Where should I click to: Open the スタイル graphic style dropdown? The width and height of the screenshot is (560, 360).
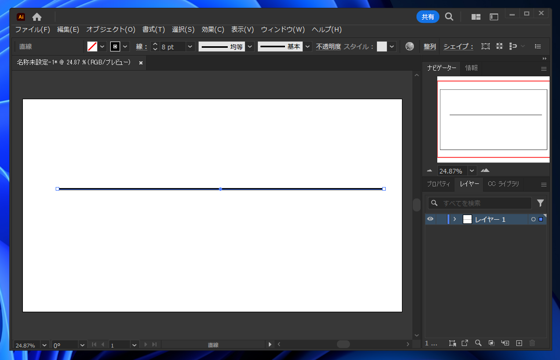click(392, 46)
